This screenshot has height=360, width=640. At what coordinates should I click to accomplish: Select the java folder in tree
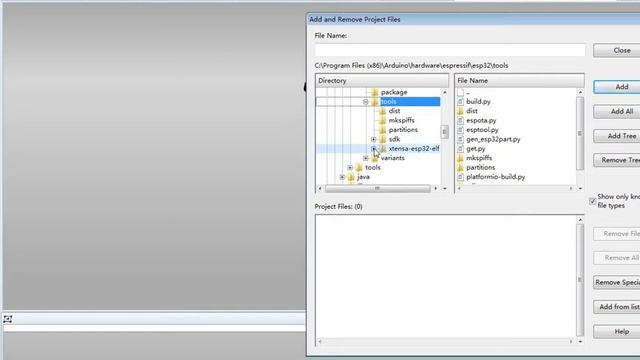coord(363,177)
